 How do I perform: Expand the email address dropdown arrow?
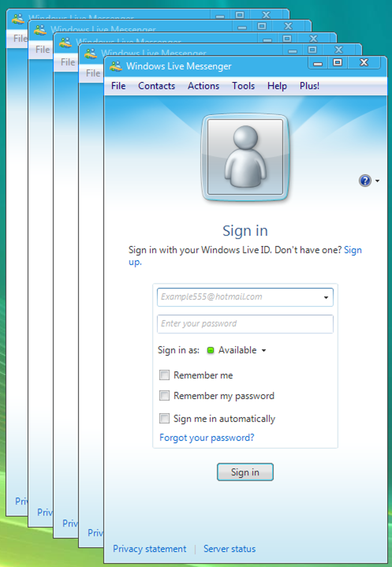[326, 297]
